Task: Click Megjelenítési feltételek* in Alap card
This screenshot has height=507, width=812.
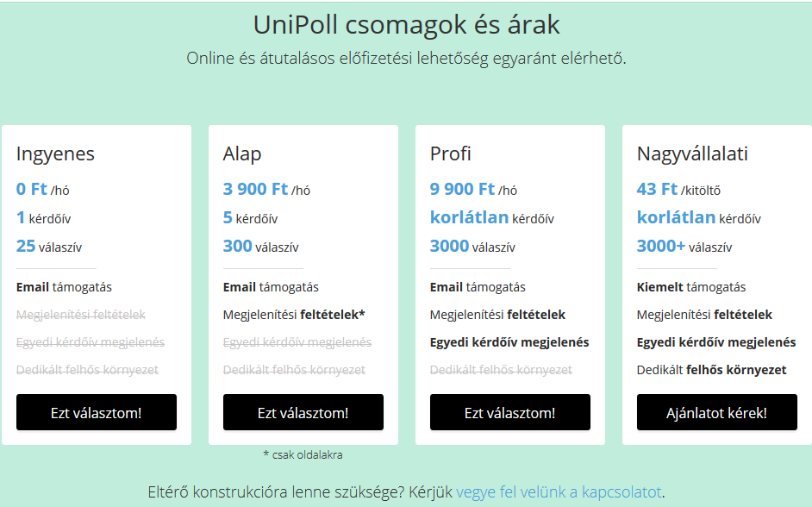Action: click(x=294, y=315)
